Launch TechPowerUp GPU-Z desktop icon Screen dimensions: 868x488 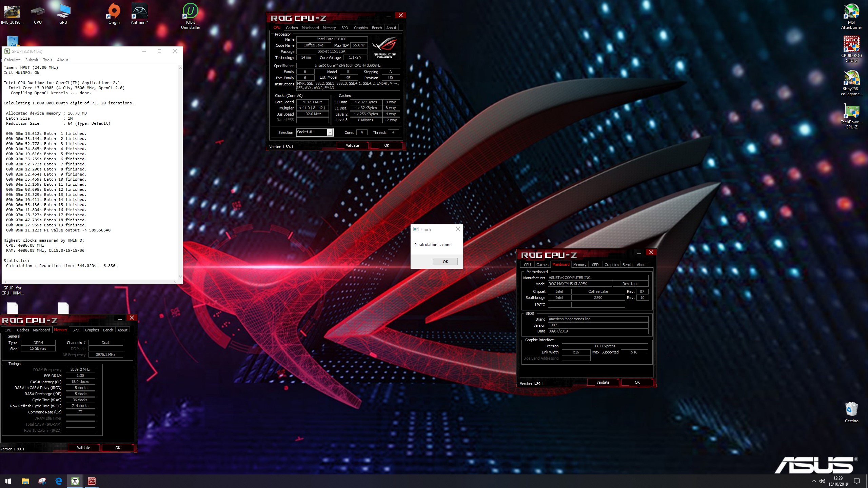coord(851,116)
